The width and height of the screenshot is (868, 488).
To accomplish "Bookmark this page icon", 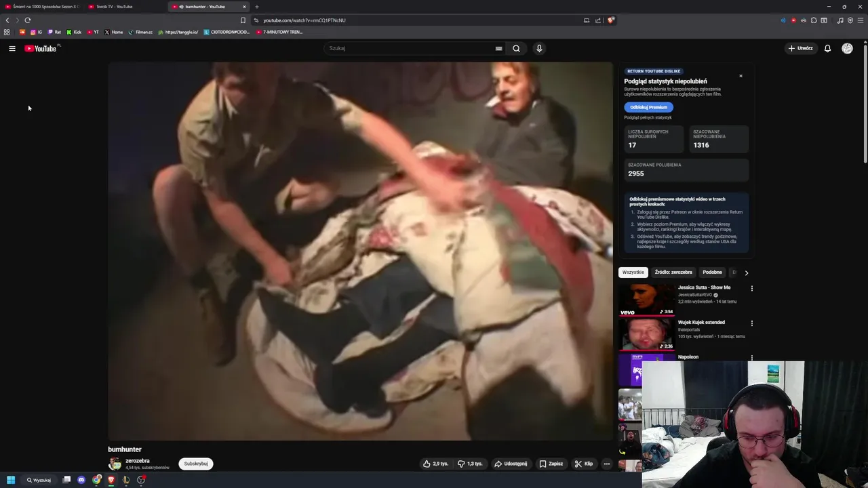I will click(x=243, y=20).
